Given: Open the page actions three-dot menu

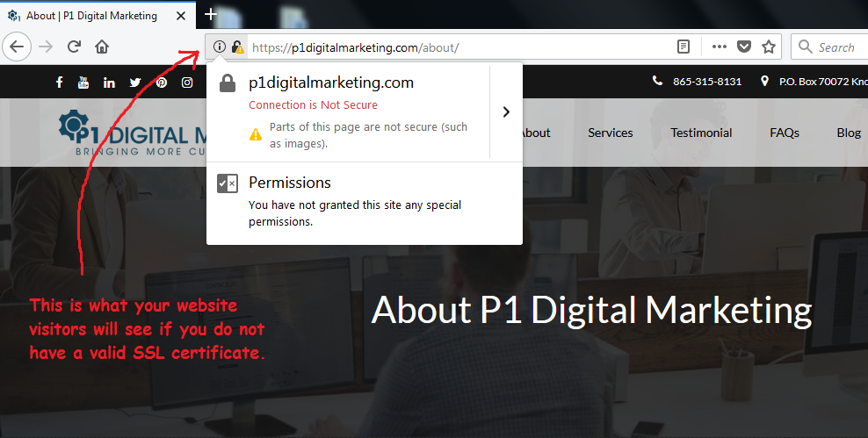Looking at the screenshot, I should 720,47.
